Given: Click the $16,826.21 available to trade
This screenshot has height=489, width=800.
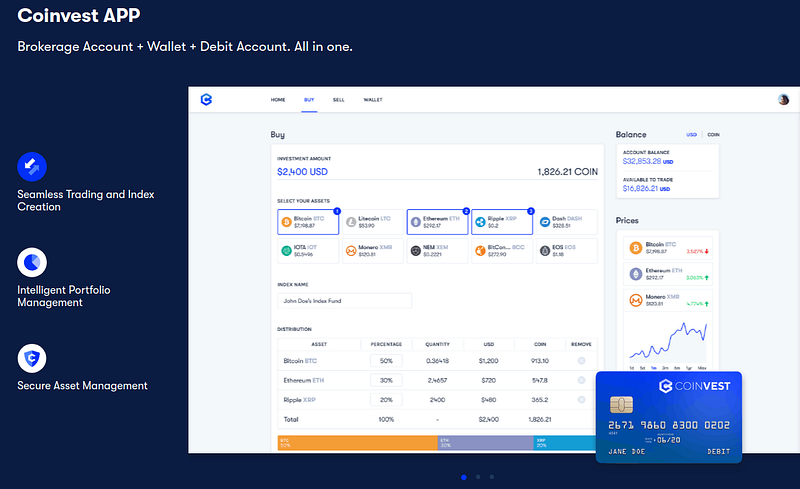Looking at the screenshot, I should click(646, 188).
